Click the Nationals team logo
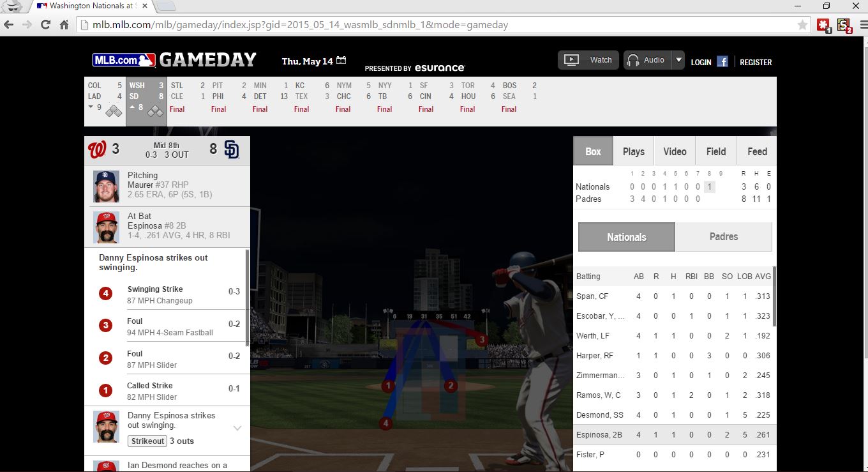This screenshot has height=472, width=868. [x=97, y=150]
